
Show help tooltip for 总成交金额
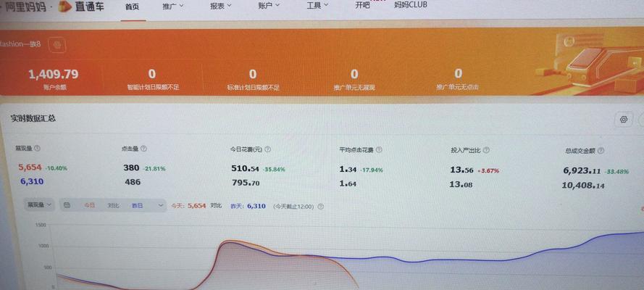(x=601, y=151)
